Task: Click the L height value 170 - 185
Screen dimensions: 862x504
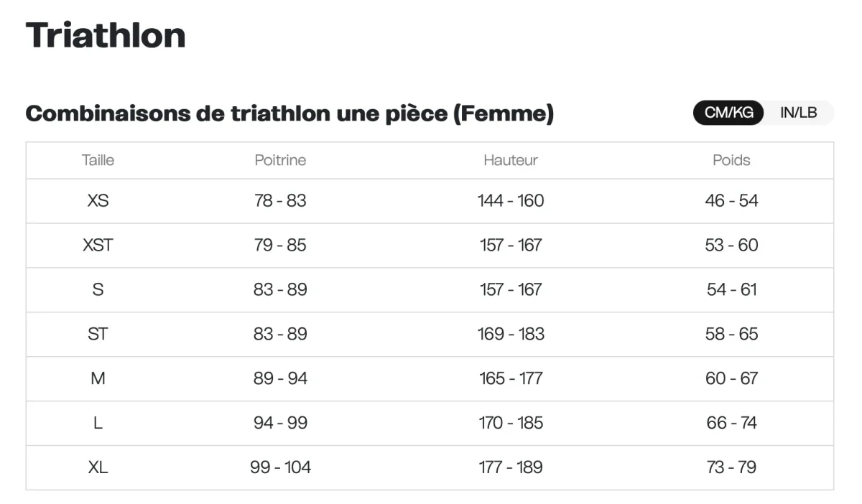Action: point(511,423)
